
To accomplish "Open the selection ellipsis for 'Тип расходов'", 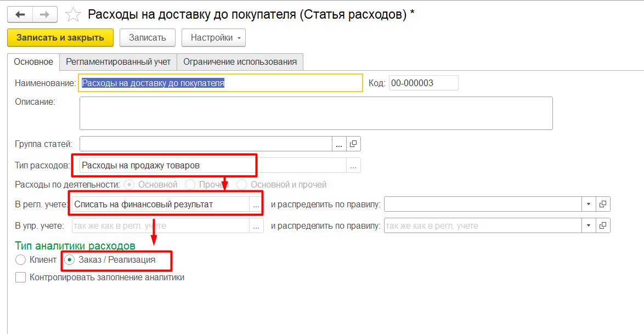I will click(353, 166).
